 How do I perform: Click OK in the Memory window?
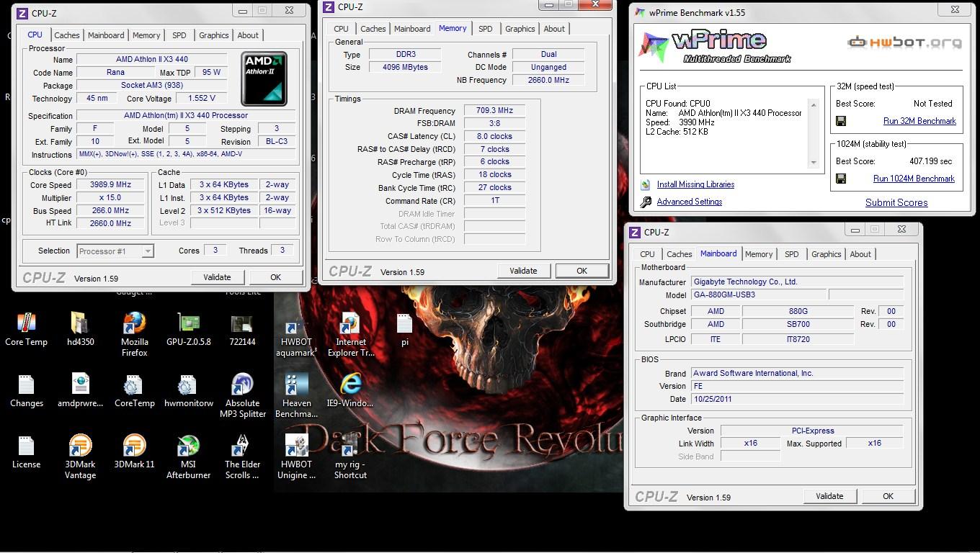pos(582,271)
